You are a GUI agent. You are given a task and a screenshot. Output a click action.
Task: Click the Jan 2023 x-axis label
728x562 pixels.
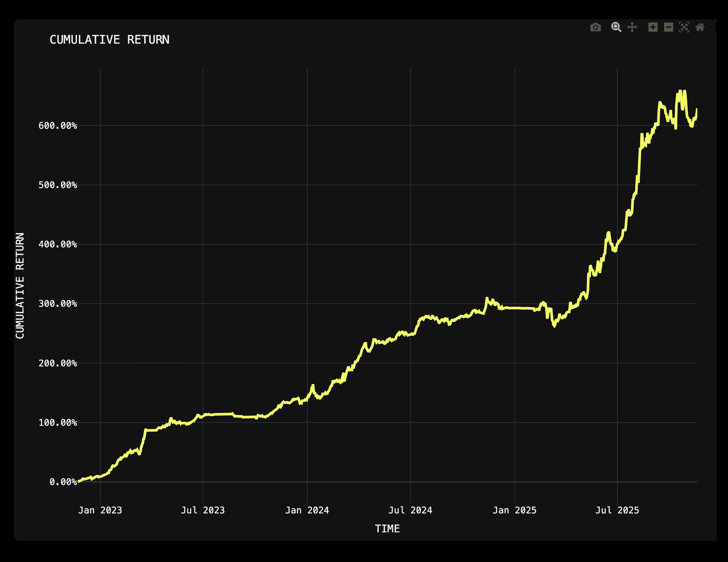pyautogui.click(x=100, y=510)
